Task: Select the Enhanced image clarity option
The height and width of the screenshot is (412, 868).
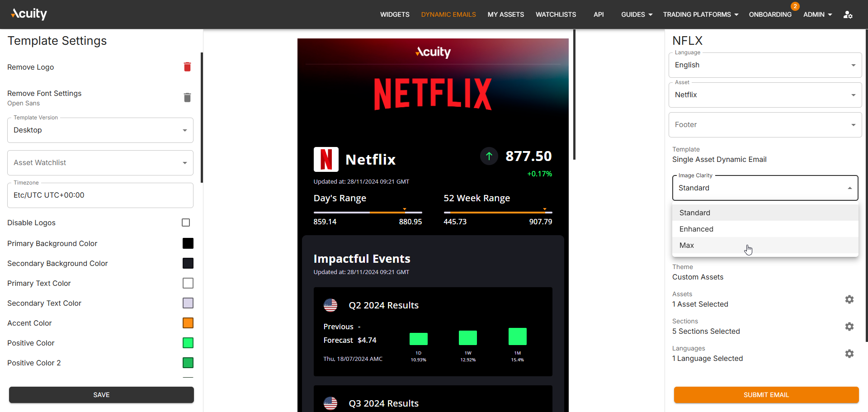Action: tap(765, 229)
